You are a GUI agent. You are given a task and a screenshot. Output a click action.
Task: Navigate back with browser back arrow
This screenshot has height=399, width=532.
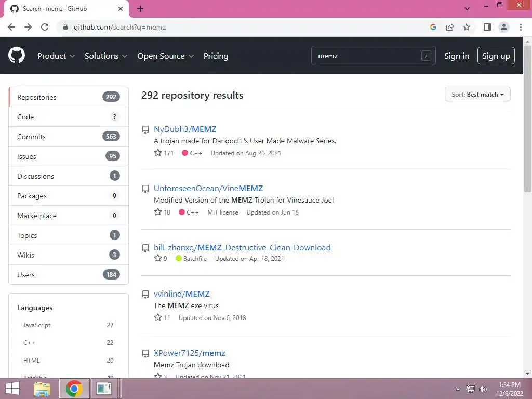(x=11, y=27)
